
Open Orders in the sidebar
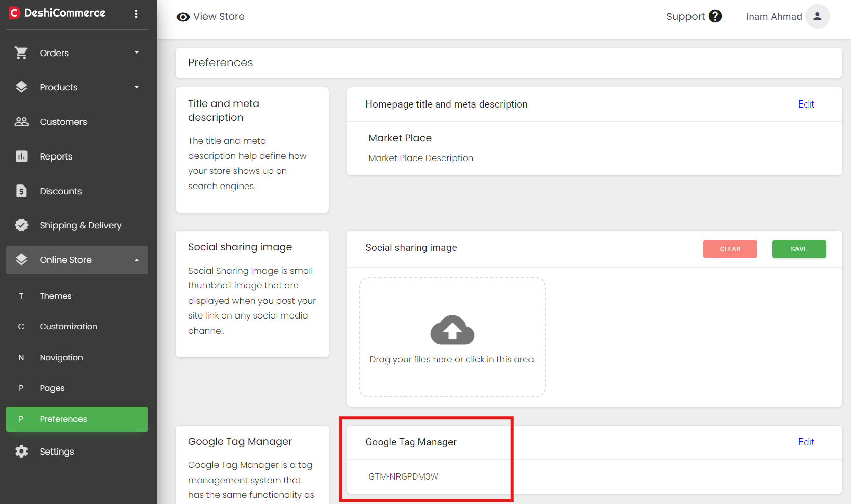coord(77,53)
